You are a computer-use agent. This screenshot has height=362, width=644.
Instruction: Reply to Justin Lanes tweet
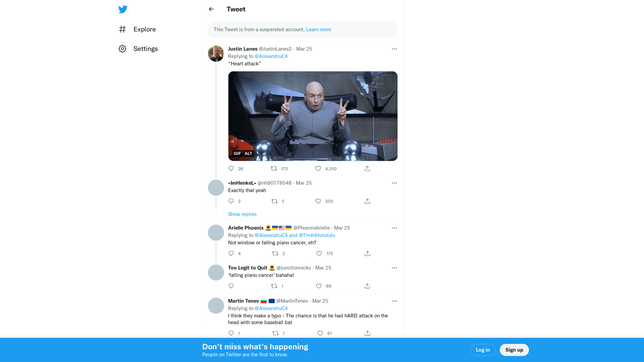coord(231,168)
